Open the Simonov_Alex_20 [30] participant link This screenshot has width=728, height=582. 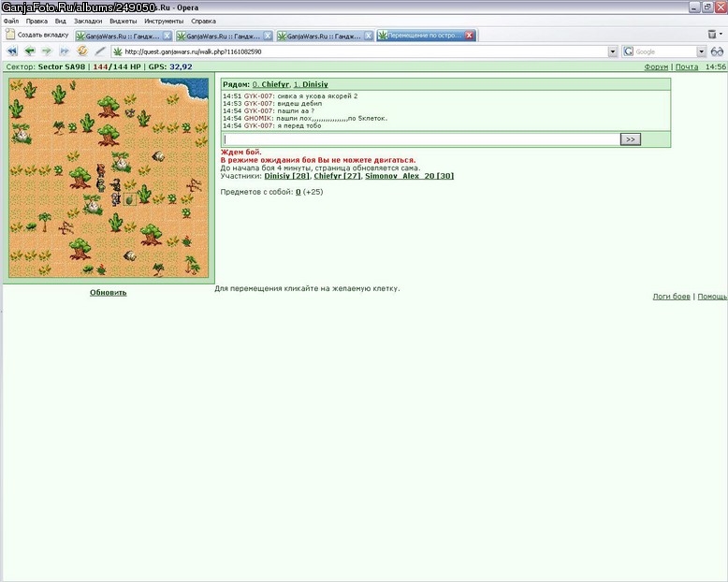pyautogui.click(x=410, y=176)
